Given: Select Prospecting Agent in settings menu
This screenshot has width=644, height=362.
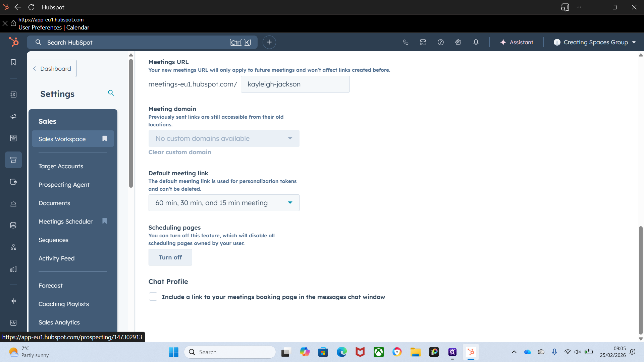Looking at the screenshot, I should [x=64, y=185].
